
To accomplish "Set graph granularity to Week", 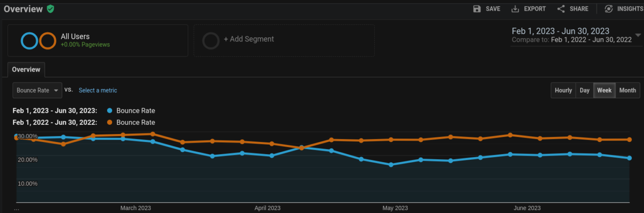I will coord(604,90).
